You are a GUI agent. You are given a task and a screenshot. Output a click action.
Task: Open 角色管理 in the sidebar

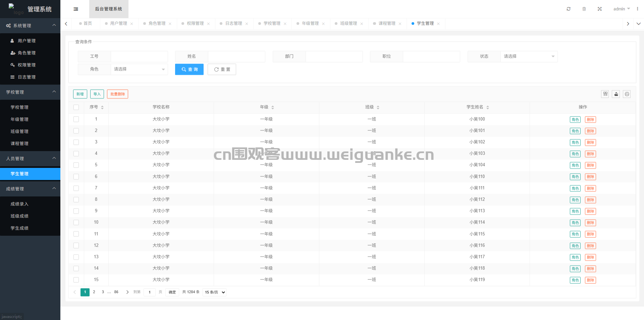click(x=30, y=53)
